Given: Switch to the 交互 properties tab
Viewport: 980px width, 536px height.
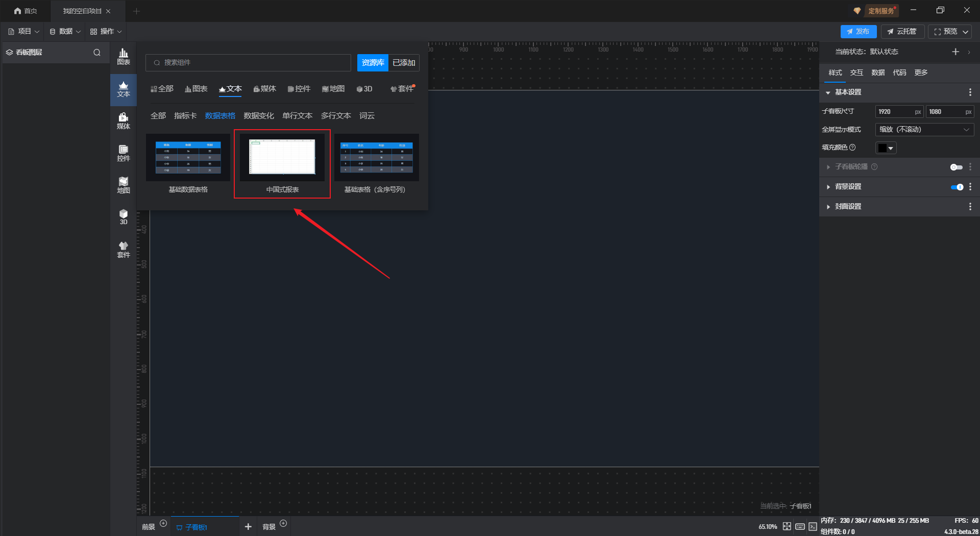Looking at the screenshot, I should pos(856,72).
